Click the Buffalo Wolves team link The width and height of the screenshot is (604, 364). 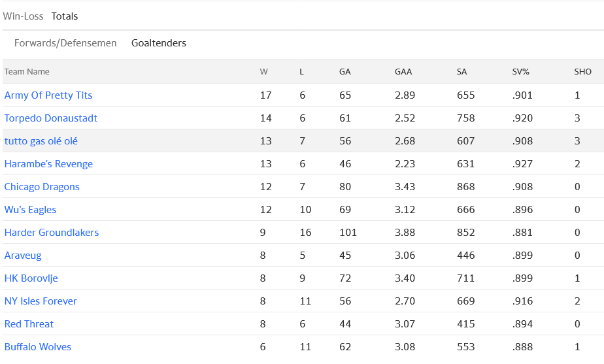tap(38, 347)
